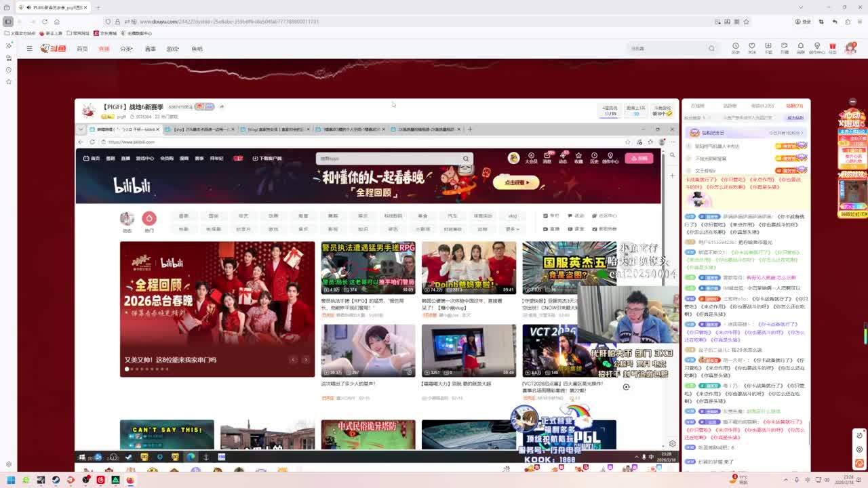Open the browser tab list chevron
The width and height of the screenshot is (868, 488).
tap(801, 7)
